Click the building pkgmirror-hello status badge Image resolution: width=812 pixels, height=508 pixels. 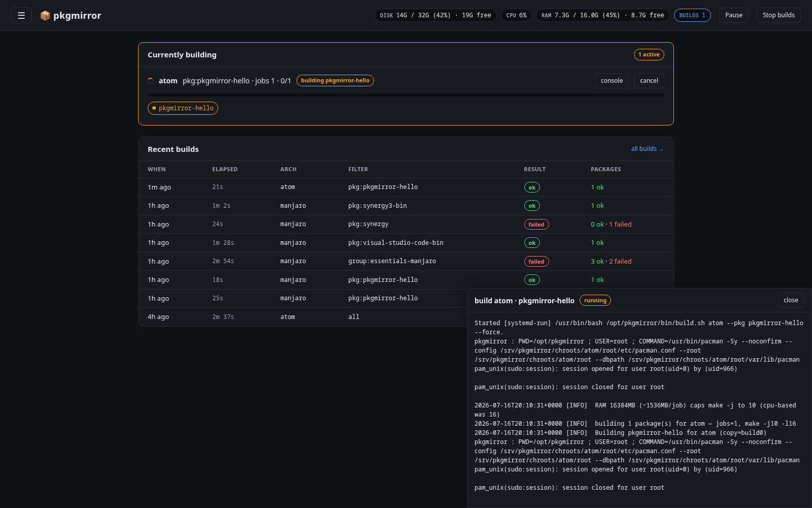point(335,80)
